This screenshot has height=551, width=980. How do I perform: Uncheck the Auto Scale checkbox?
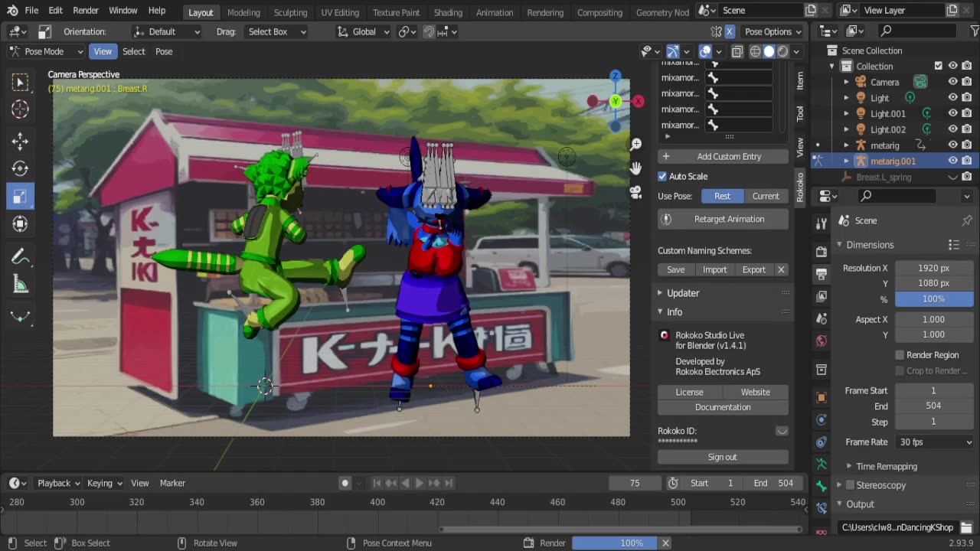click(663, 176)
